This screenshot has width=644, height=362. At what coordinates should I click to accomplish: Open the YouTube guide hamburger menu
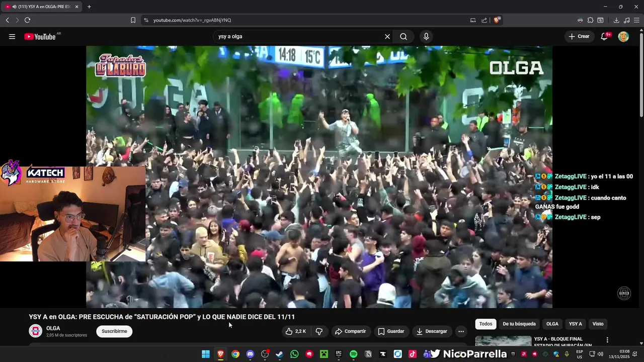click(x=12, y=37)
